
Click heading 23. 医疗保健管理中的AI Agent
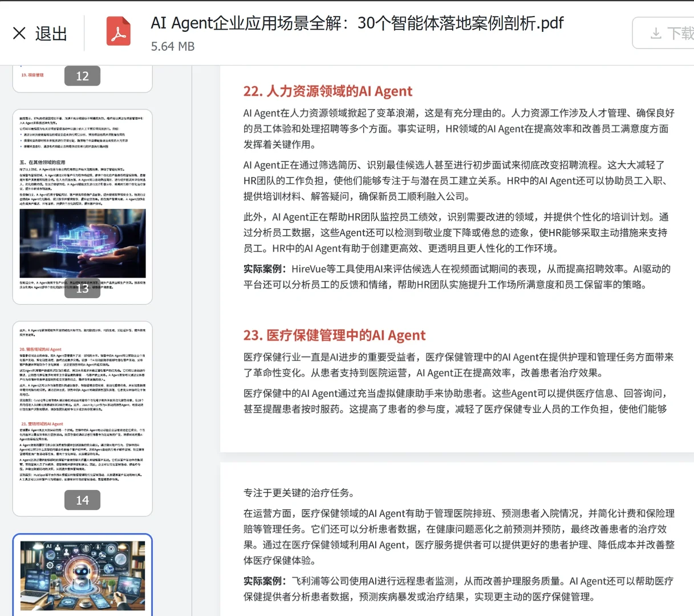[335, 335]
